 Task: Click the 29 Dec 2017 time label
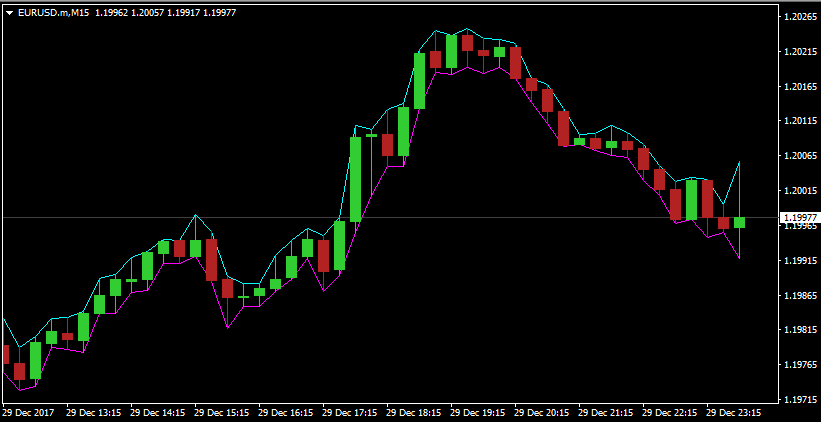click(26, 413)
